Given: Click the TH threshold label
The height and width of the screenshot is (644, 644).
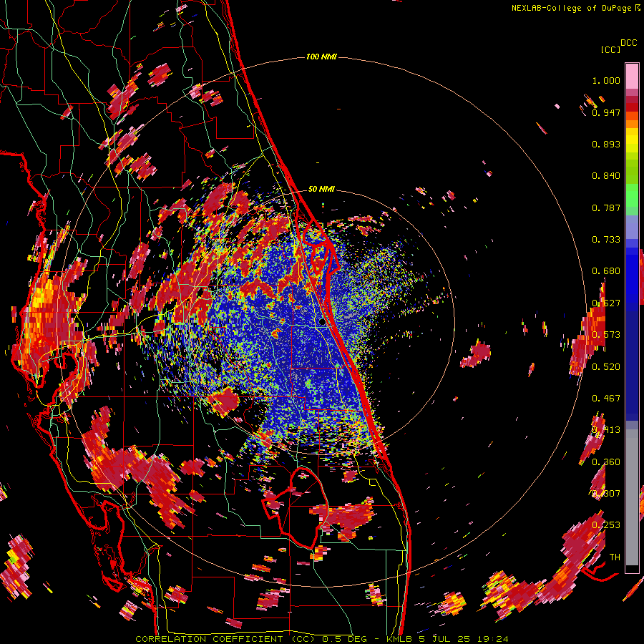Looking at the screenshot, I should 615,557.
